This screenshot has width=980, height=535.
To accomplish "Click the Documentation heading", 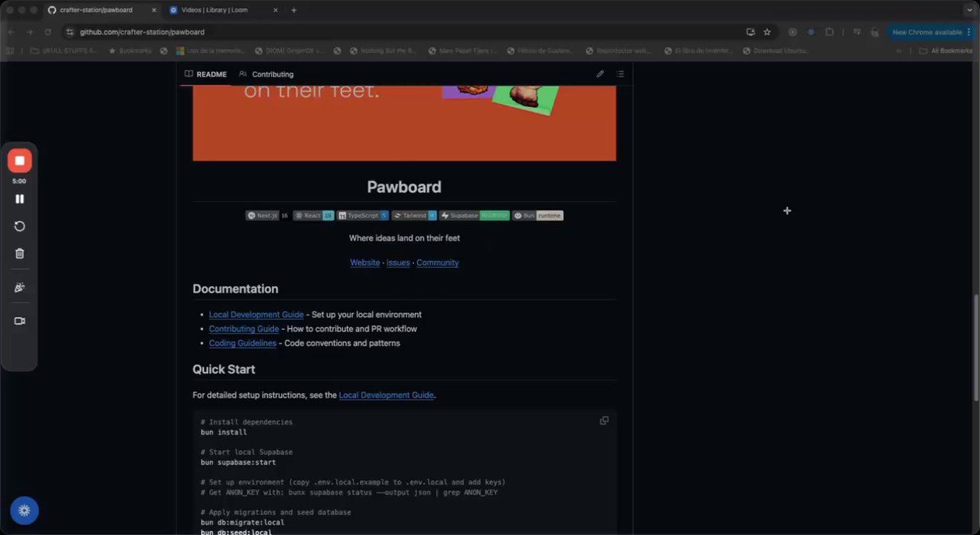I will [x=235, y=289].
